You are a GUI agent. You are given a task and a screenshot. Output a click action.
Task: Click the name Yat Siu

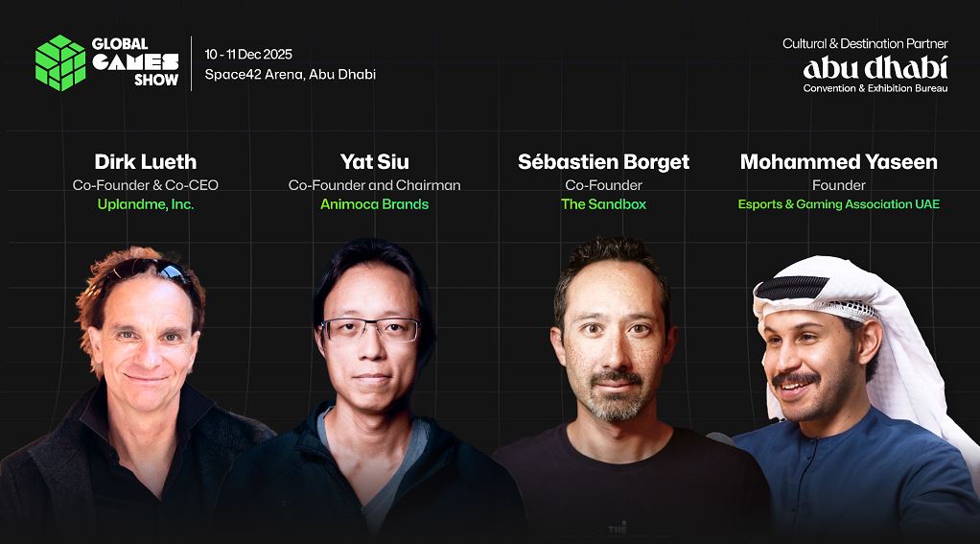[x=374, y=162]
